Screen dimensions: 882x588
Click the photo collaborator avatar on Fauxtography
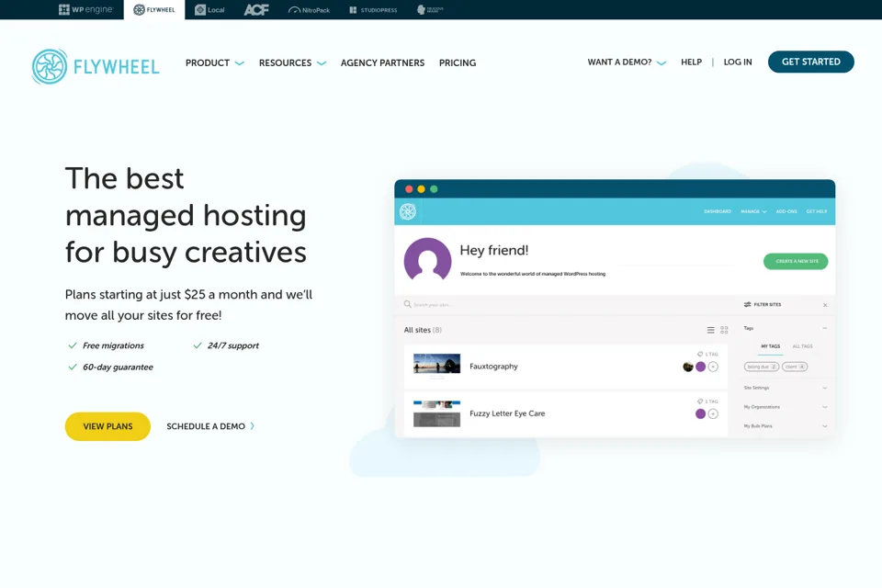click(688, 367)
